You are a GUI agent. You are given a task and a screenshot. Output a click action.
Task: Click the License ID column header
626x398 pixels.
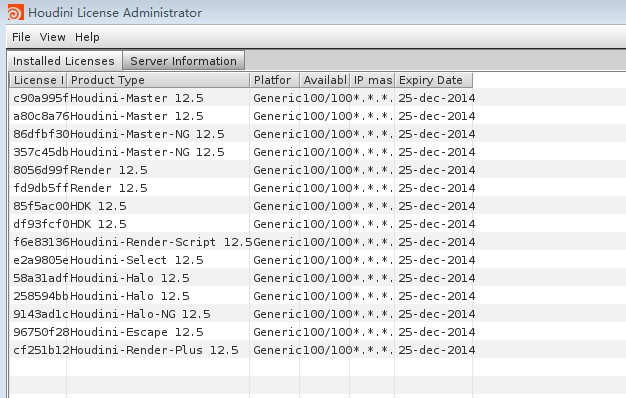coord(38,80)
